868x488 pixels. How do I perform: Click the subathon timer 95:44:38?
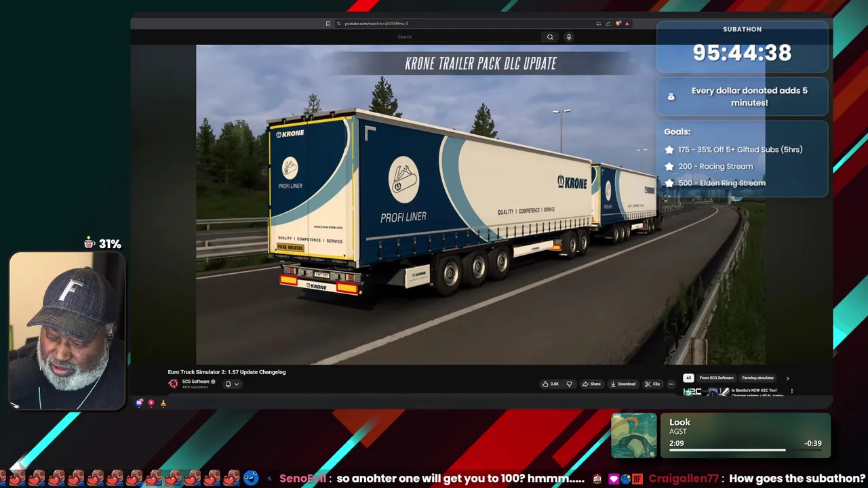pyautogui.click(x=742, y=53)
